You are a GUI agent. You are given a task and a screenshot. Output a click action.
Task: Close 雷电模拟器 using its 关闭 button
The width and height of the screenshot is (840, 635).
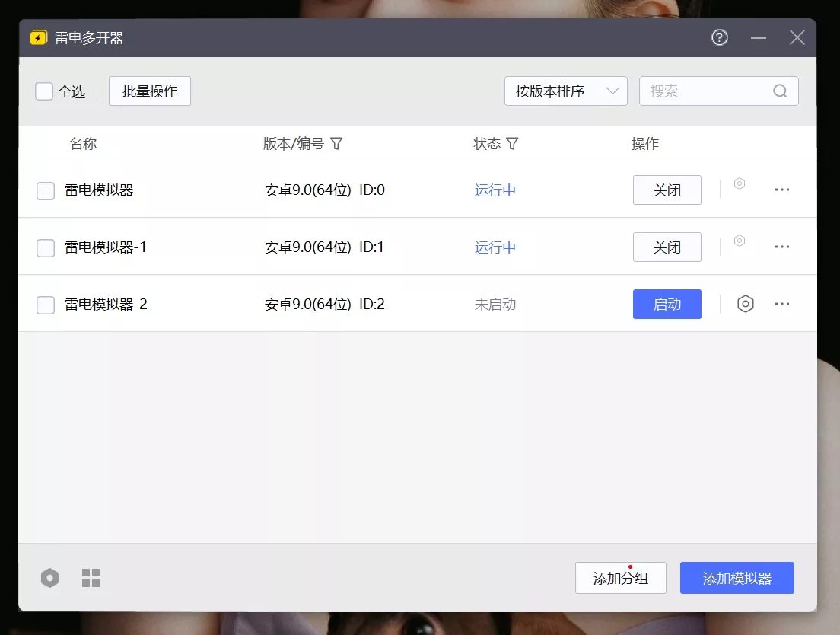click(x=667, y=190)
